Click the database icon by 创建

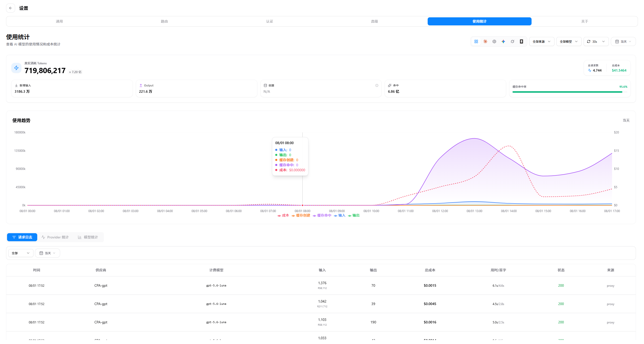(x=265, y=85)
